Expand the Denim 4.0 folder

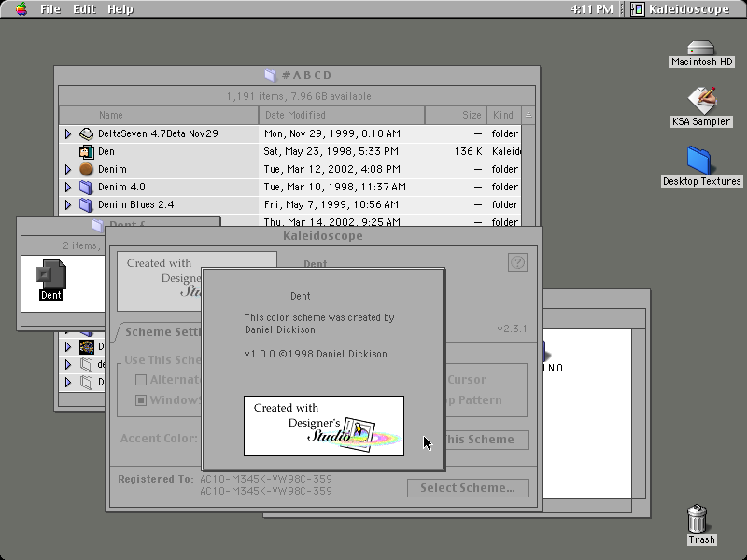pos(67,187)
